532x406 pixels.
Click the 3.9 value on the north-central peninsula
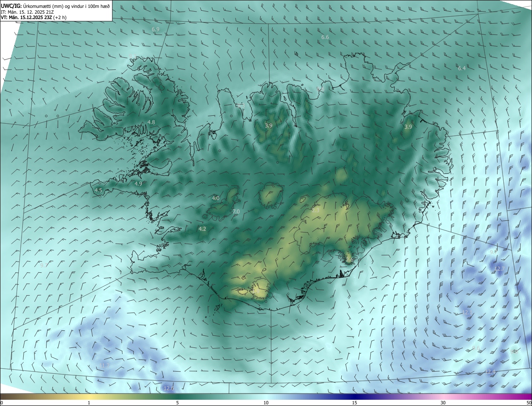(268, 125)
